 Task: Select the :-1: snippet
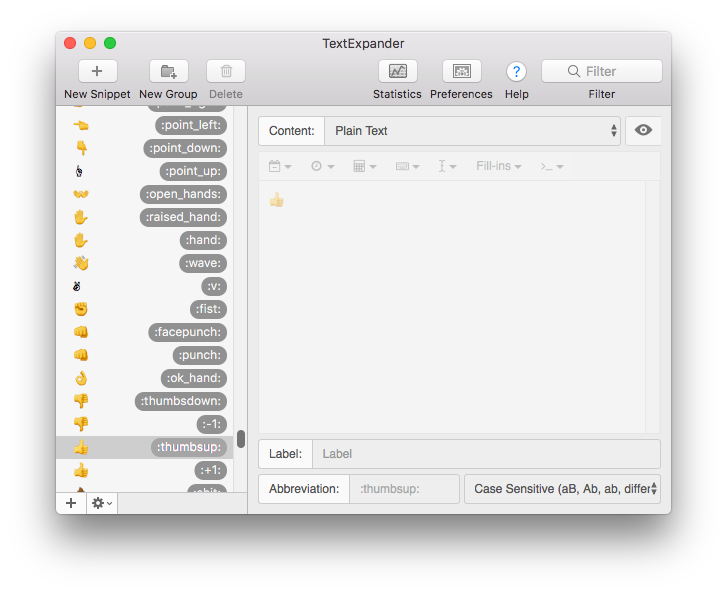pos(145,424)
